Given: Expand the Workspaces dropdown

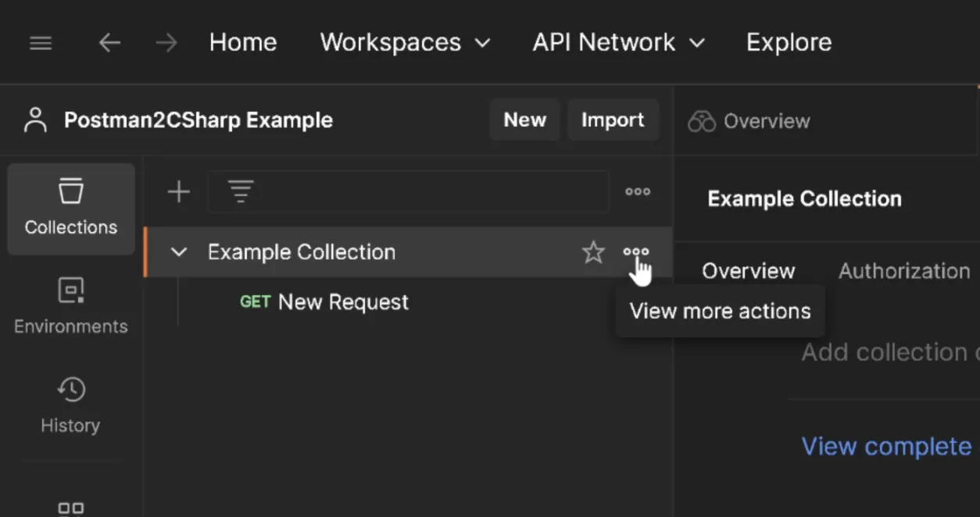Looking at the screenshot, I should (x=405, y=43).
